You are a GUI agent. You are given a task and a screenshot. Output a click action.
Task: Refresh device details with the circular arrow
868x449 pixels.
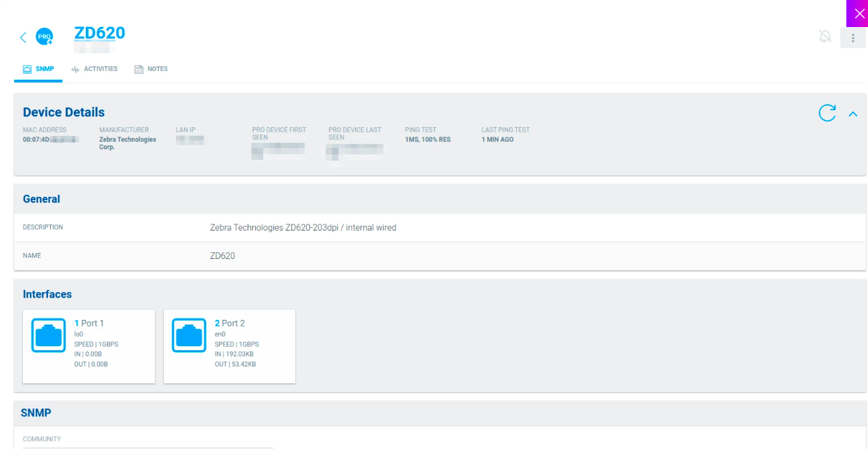tap(827, 113)
